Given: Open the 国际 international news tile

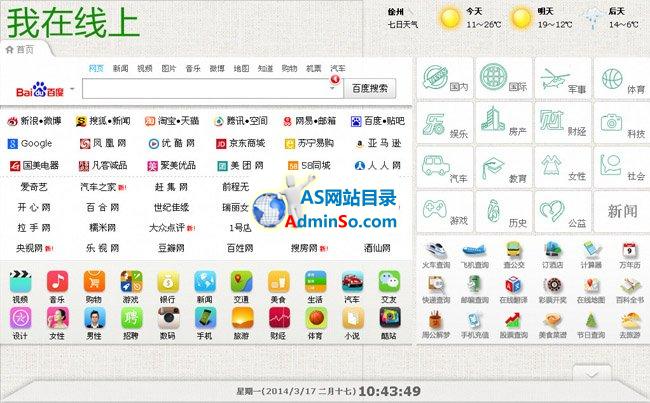Looking at the screenshot, I should point(504,78).
